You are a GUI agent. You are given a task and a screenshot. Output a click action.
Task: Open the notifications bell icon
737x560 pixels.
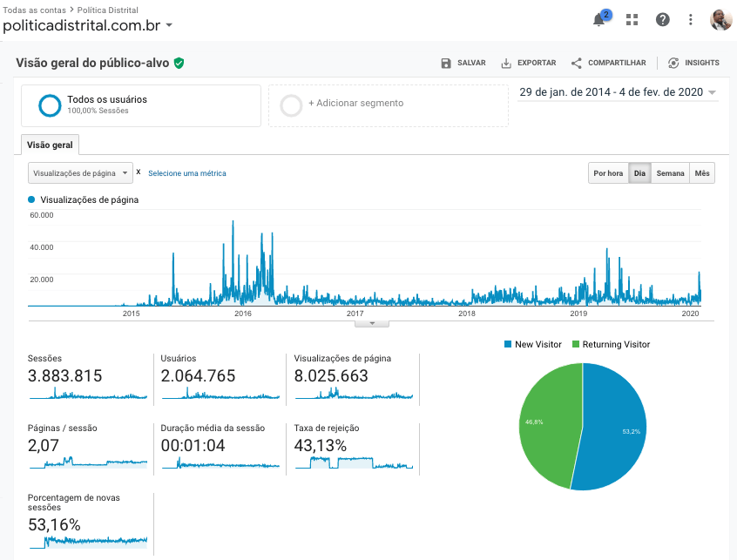[599, 20]
